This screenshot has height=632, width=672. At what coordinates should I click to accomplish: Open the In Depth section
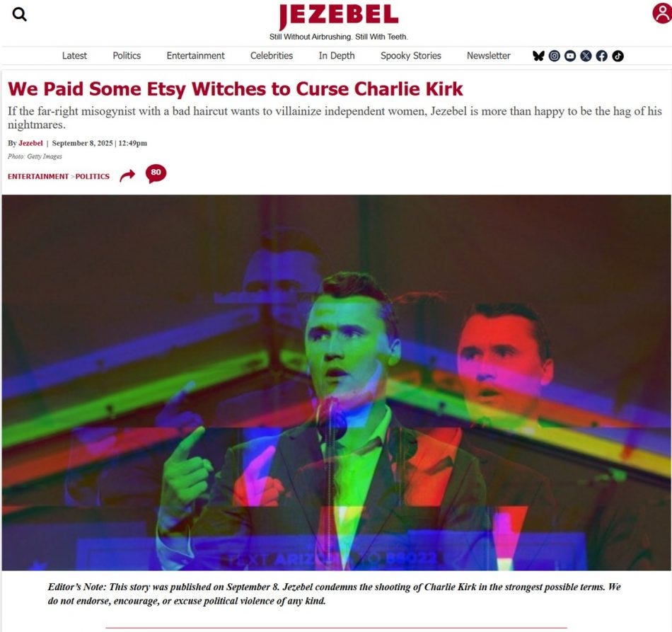[337, 56]
